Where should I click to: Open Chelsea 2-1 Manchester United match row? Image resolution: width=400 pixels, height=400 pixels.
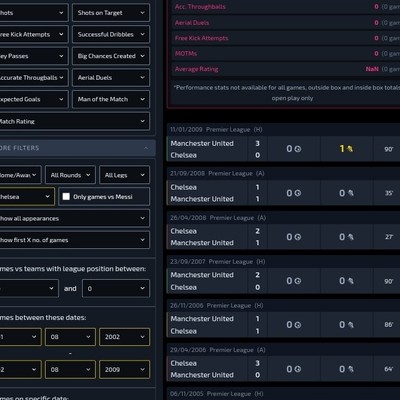[283, 237]
